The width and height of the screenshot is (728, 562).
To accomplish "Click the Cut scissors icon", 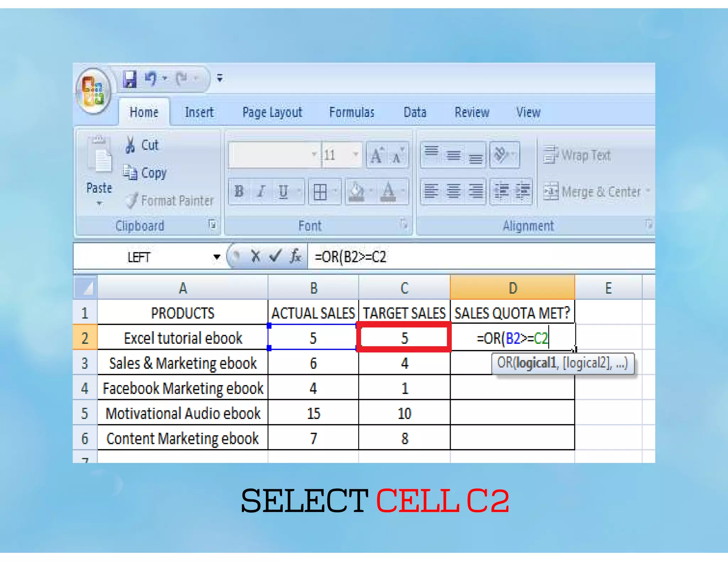I will 130,145.
